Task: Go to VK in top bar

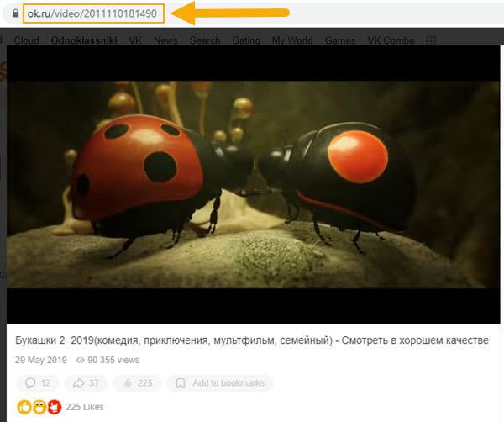Action: click(135, 40)
